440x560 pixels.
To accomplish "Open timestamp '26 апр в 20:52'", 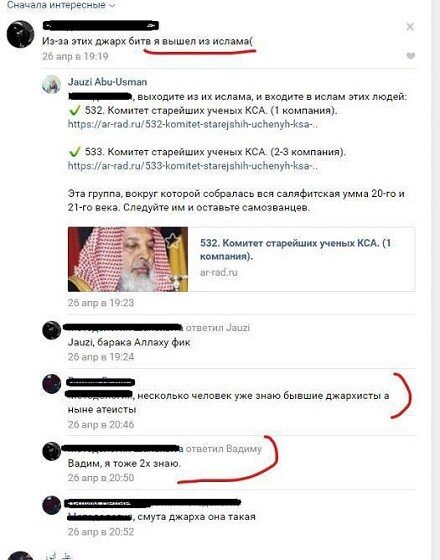I will pos(101,532).
